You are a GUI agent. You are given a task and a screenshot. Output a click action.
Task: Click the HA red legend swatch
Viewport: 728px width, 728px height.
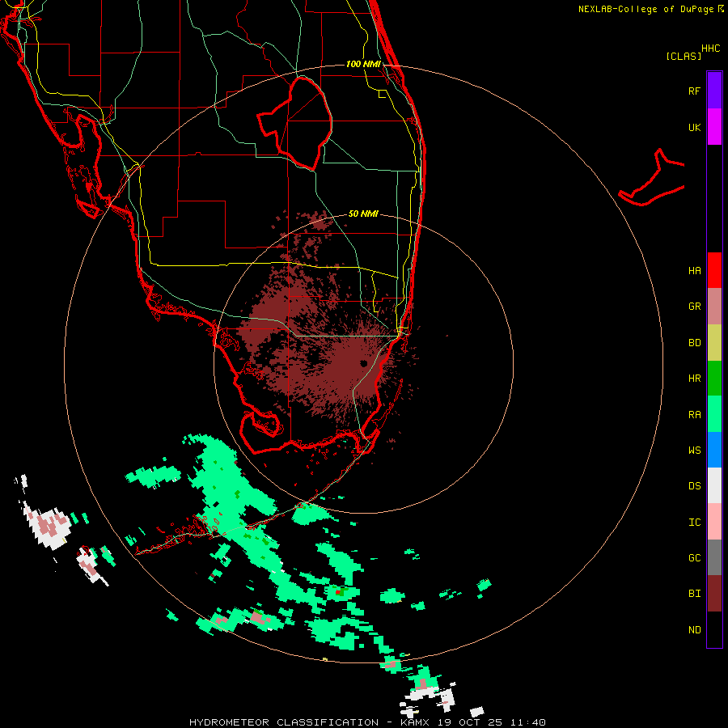click(714, 270)
